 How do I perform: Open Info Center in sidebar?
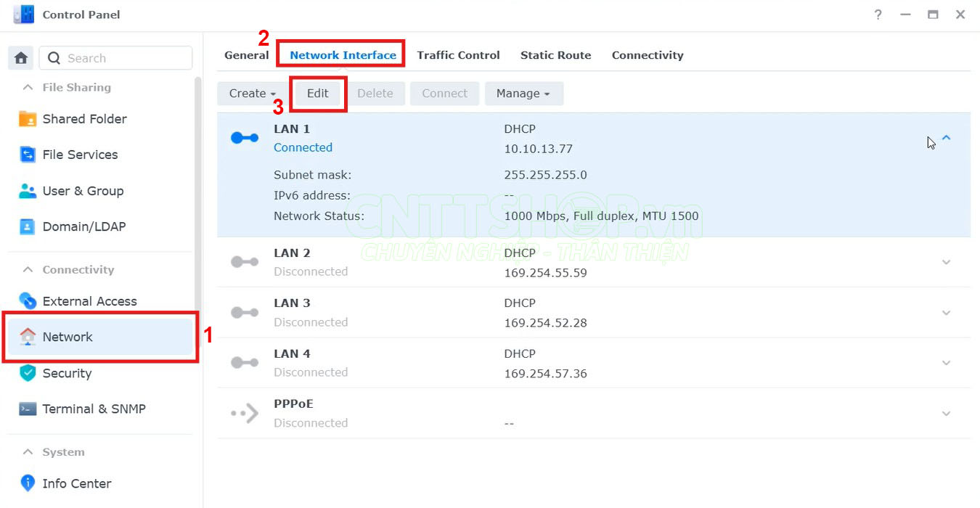(x=76, y=483)
